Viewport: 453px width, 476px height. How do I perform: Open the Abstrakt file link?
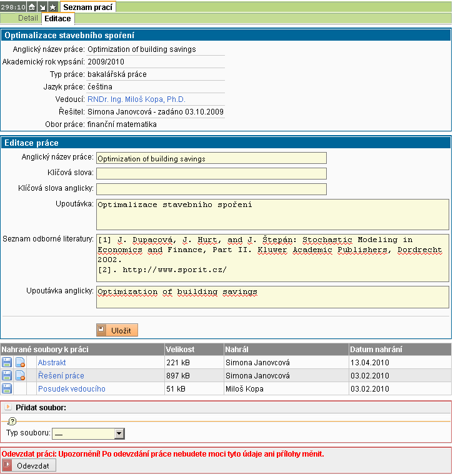[x=52, y=362]
